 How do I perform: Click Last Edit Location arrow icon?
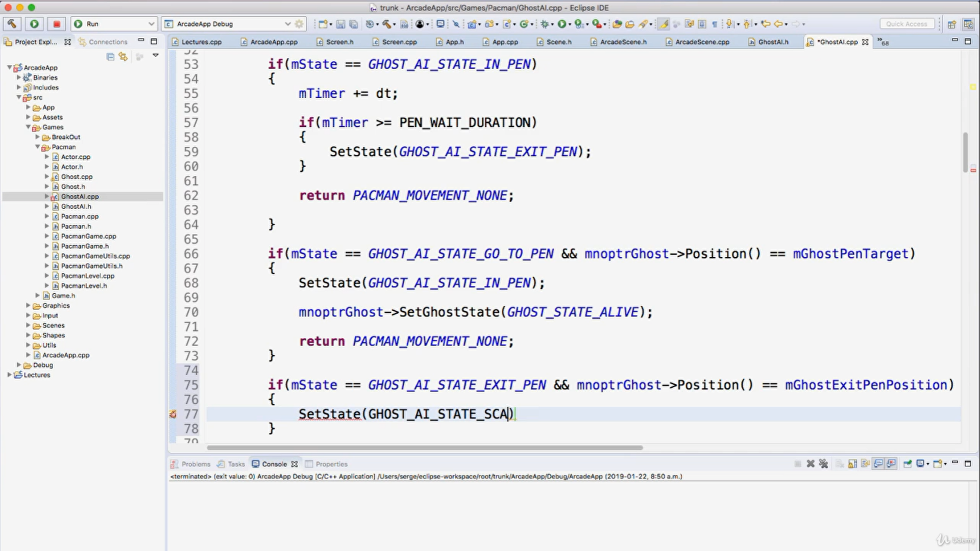(765, 24)
